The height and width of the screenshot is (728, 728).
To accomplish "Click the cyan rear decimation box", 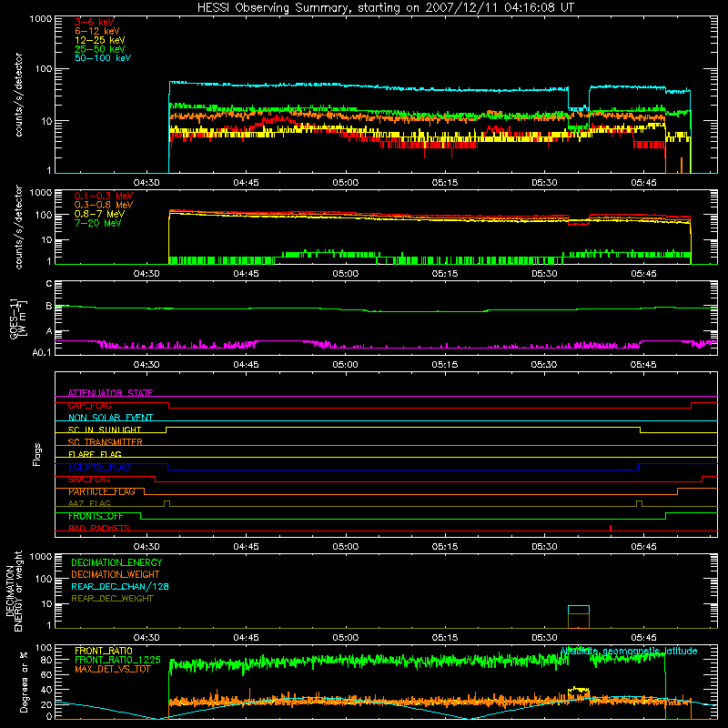I will pos(579,610).
